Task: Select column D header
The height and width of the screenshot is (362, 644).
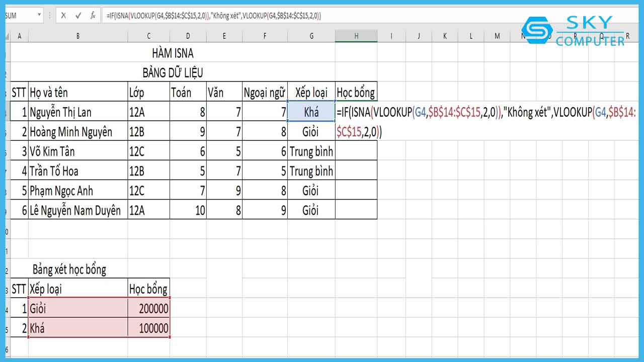Action: click(x=188, y=36)
